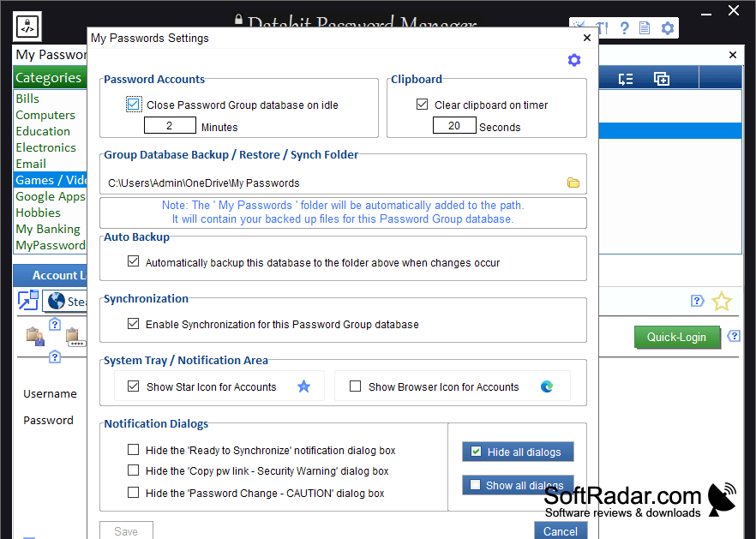Open the document icon in top toolbar
Viewport: 756px width, 539px height.
tap(645, 28)
